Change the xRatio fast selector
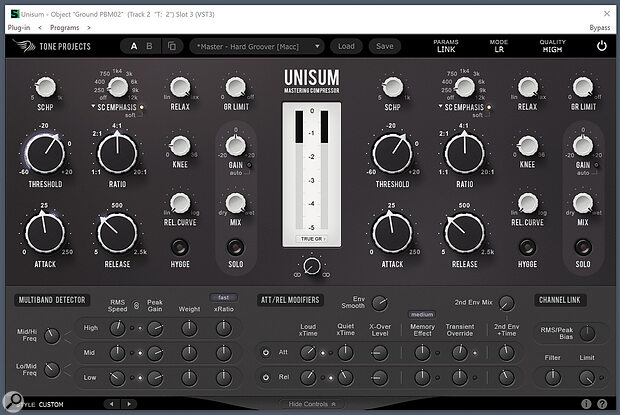This screenshot has width=620, height=415. pos(223,297)
